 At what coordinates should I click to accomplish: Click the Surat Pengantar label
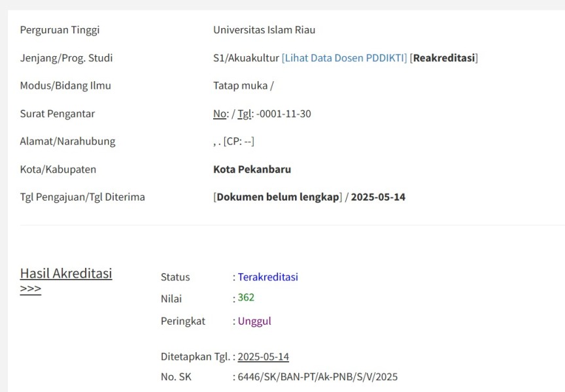(x=58, y=114)
